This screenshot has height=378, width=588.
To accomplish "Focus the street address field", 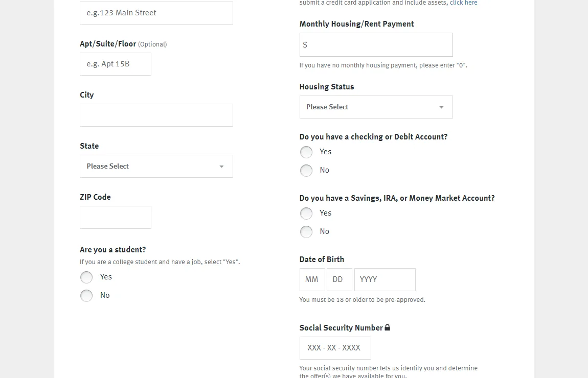I will pos(156,13).
